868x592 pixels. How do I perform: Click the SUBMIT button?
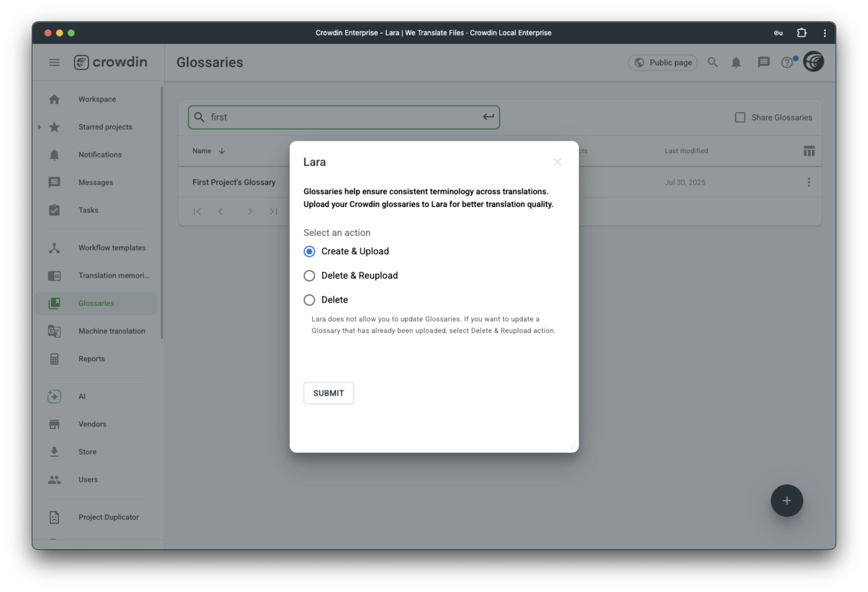point(328,393)
